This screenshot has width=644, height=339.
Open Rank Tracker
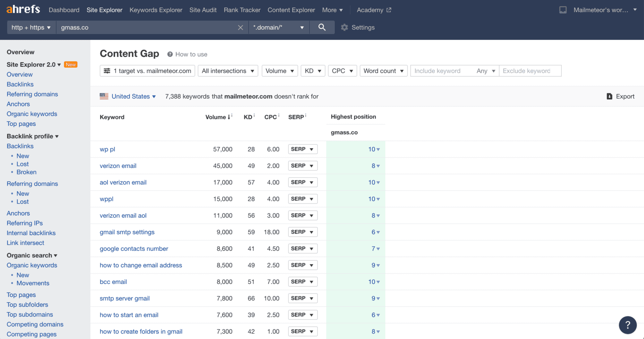(242, 10)
